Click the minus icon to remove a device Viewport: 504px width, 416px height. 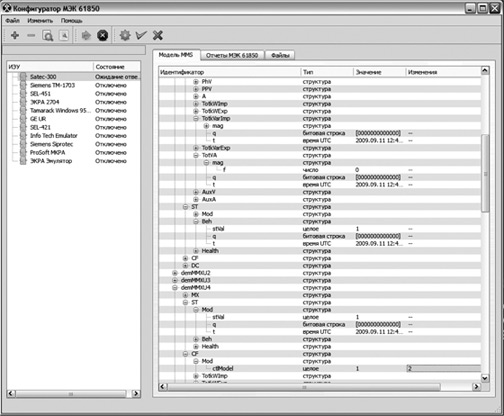31,35
